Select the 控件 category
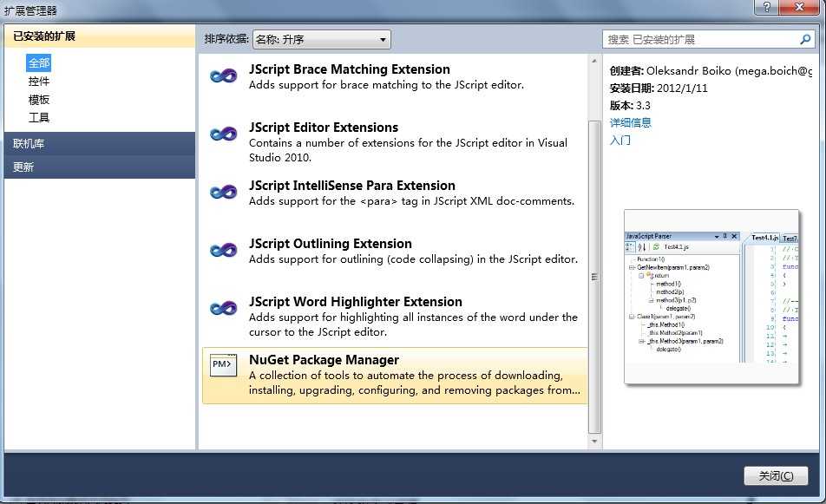This screenshot has height=504, width=826. (39, 81)
